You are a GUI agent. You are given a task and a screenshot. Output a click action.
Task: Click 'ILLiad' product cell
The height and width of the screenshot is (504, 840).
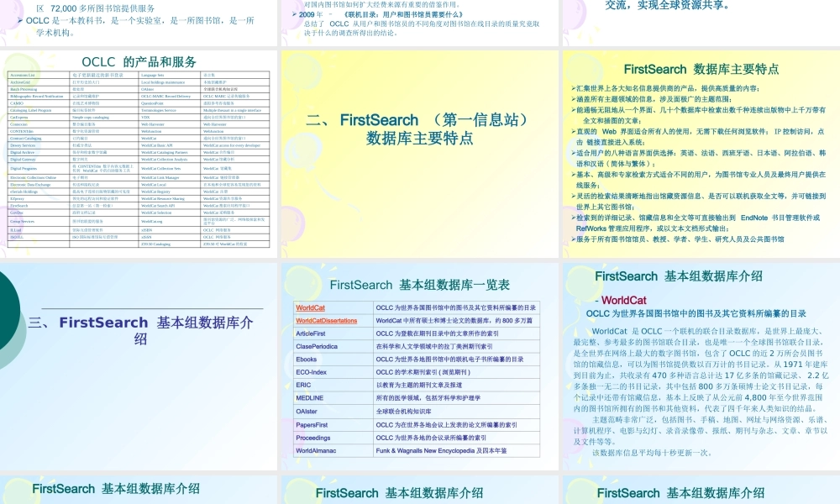tap(15, 230)
